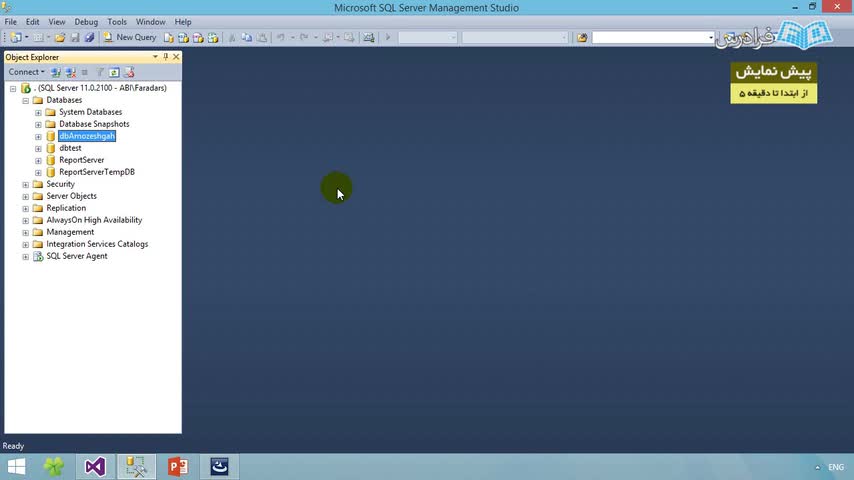Open PowerPoint from the taskbar

pos(178,467)
